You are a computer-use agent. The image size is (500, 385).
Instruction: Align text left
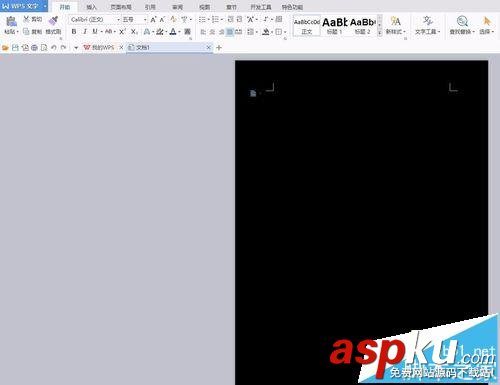pos(203,32)
